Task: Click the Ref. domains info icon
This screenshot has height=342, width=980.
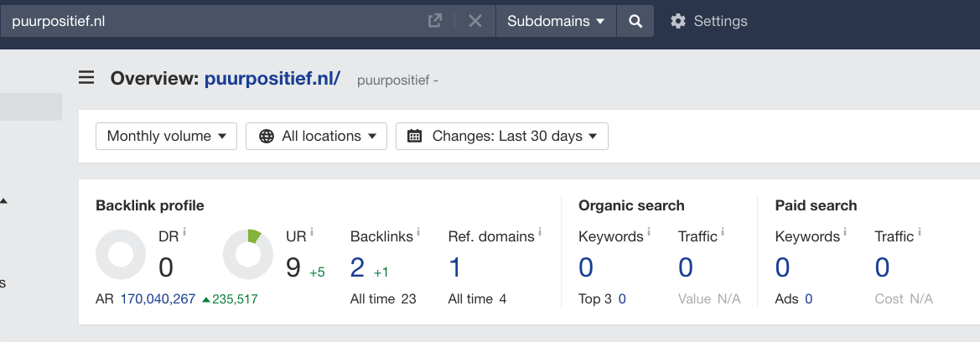Action: pyautogui.click(x=539, y=232)
